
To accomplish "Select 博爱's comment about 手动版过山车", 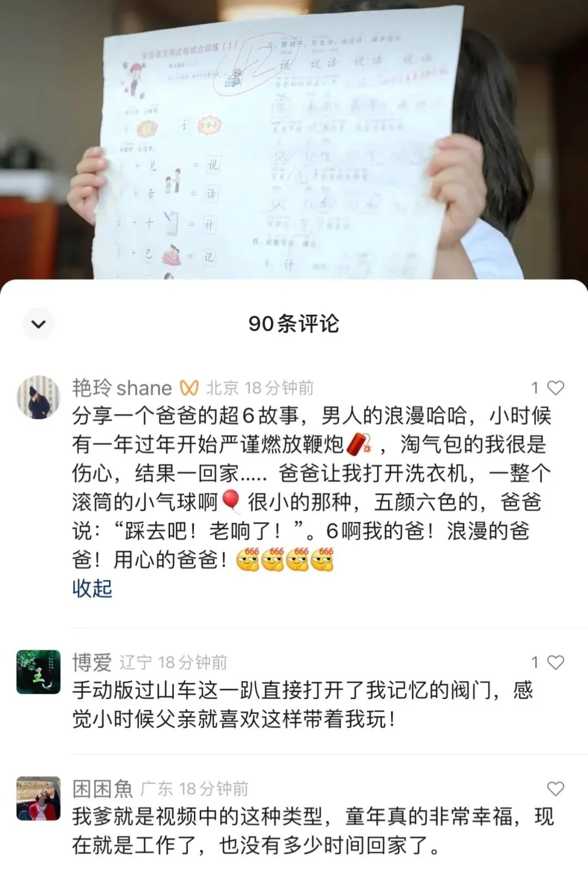I will click(x=302, y=705).
